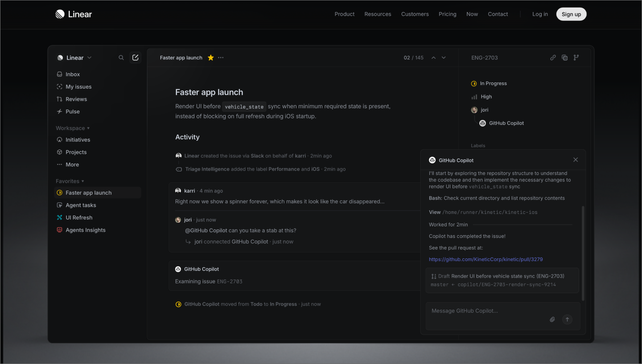Click the GitHub Copilot title in the chat panel header
The height and width of the screenshot is (364, 642).
[x=456, y=160]
